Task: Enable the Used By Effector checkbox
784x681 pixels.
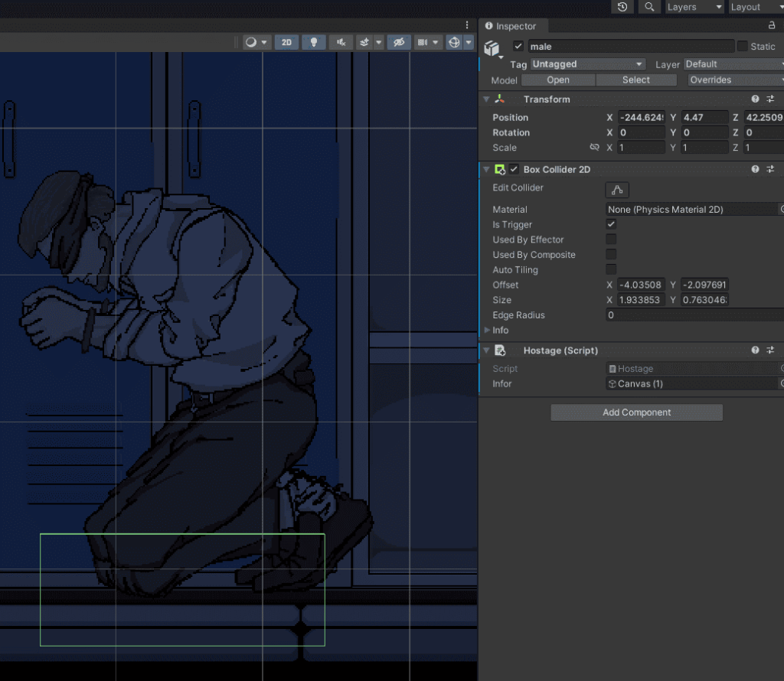Action: click(x=611, y=239)
